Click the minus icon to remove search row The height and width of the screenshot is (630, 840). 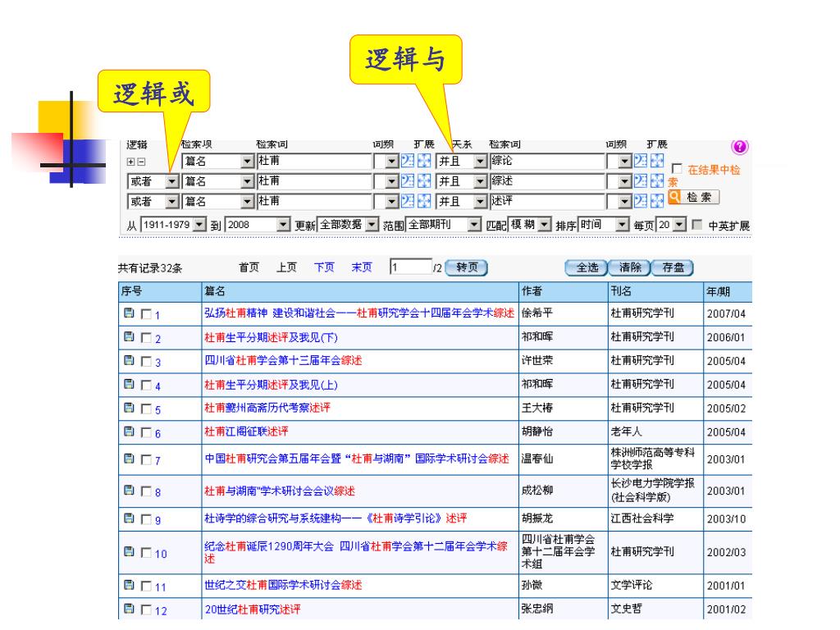point(140,162)
